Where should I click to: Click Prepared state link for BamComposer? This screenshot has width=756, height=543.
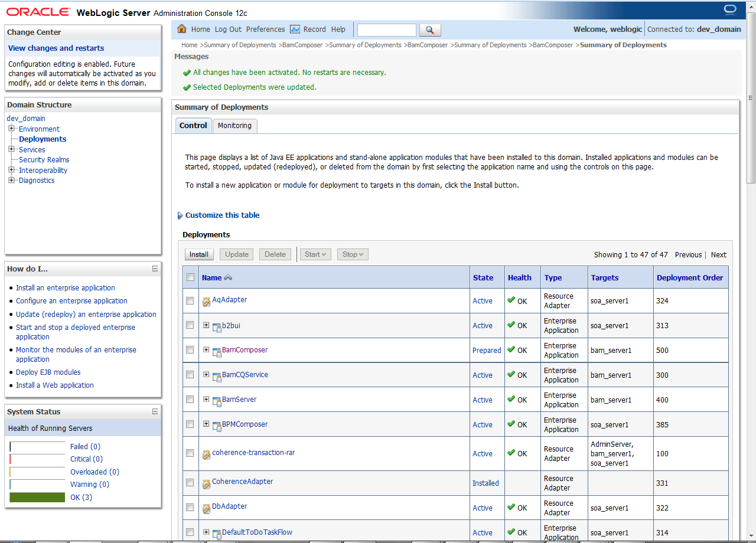(487, 351)
